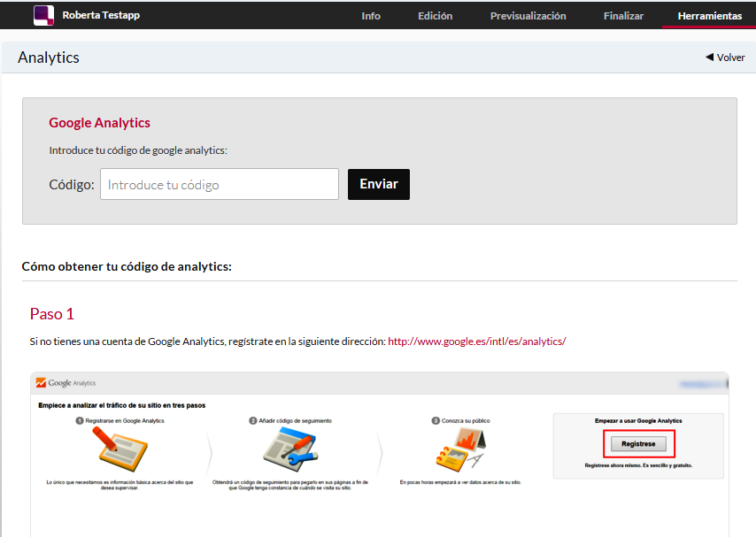The height and width of the screenshot is (537, 756).
Task: Open the google.es analytics registration link
Action: pos(477,341)
